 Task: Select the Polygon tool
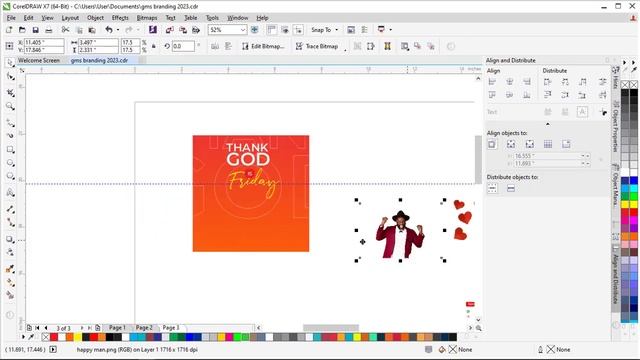click(x=10, y=176)
